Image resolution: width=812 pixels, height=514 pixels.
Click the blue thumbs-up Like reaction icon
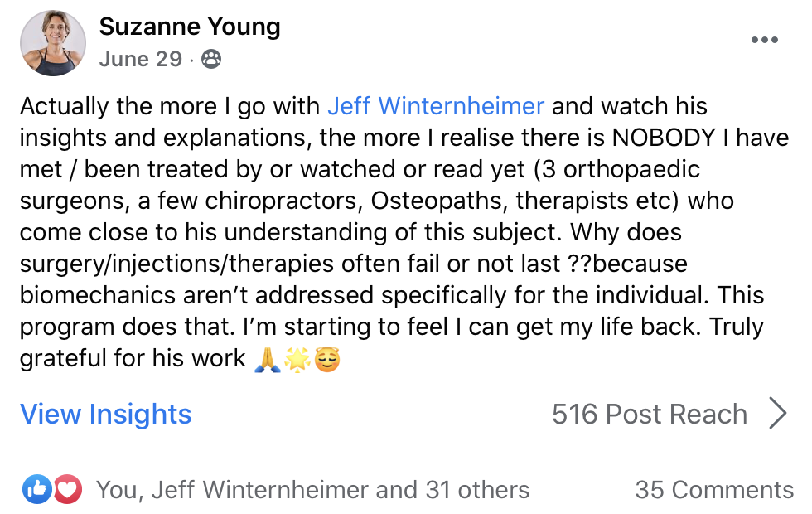point(36,488)
